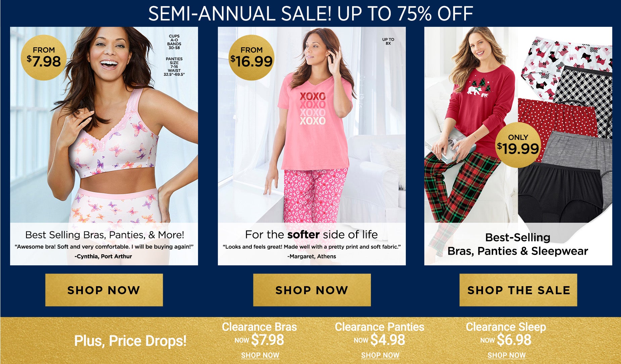
Task: Click the ONLY $19.99 gold badge
Action: [x=518, y=145]
